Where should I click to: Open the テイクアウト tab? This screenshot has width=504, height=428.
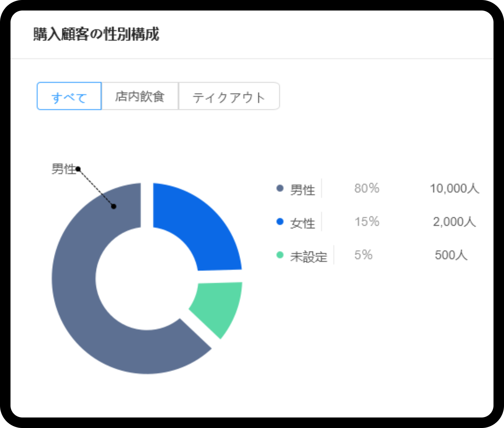pos(229,96)
